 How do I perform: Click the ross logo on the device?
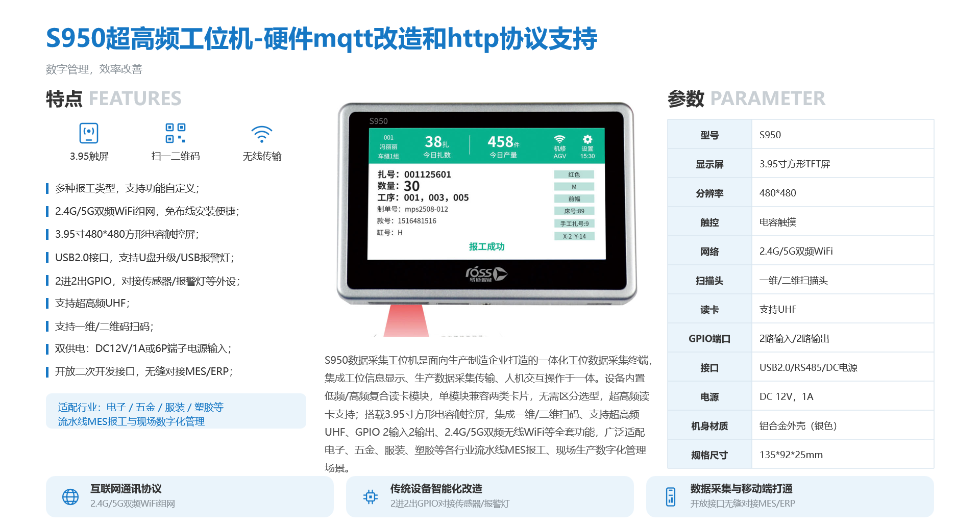tap(486, 274)
